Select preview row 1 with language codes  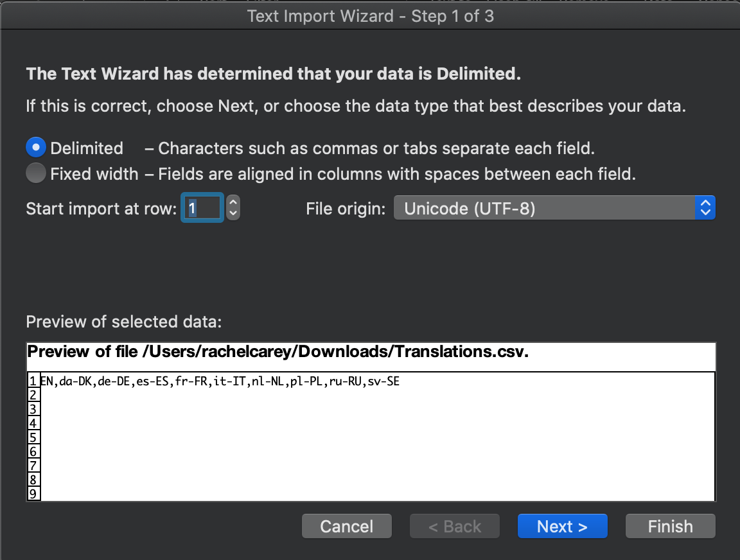tap(220, 381)
